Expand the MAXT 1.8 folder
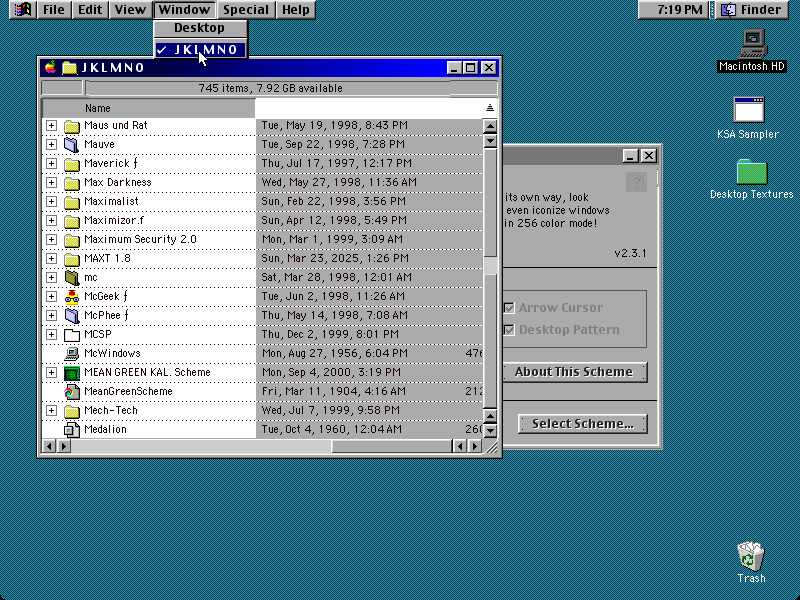The height and width of the screenshot is (600, 800). click(x=51, y=259)
